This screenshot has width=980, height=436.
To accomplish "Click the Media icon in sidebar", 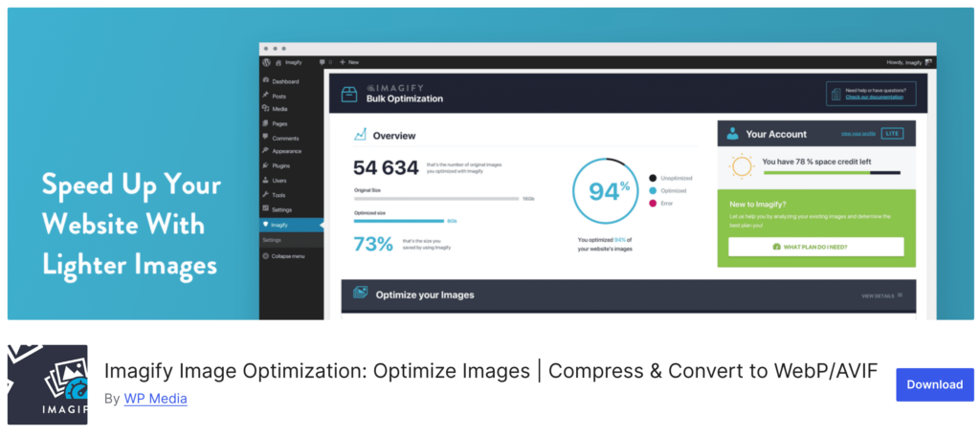I will tap(266, 108).
